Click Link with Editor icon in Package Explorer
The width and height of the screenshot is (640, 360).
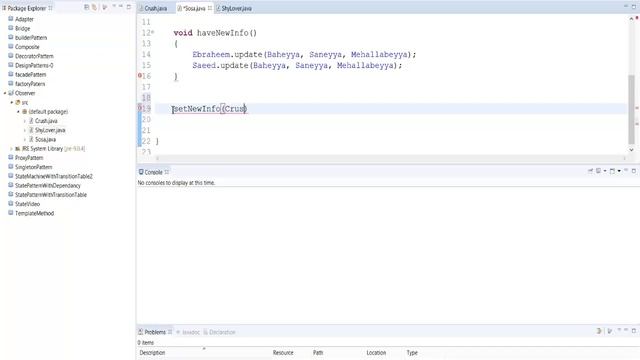coord(94,7)
